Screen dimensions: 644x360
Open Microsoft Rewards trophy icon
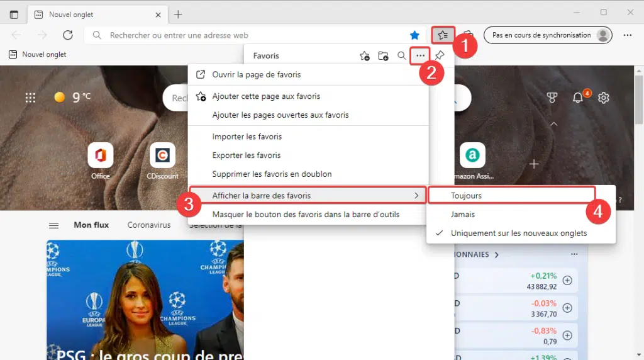coord(552,98)
